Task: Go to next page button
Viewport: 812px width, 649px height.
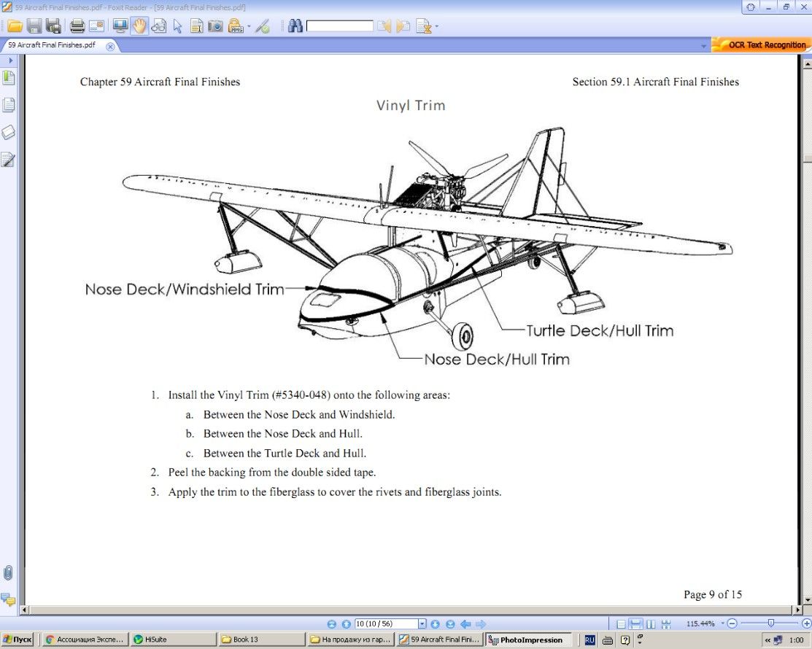Action: (435, 624)
